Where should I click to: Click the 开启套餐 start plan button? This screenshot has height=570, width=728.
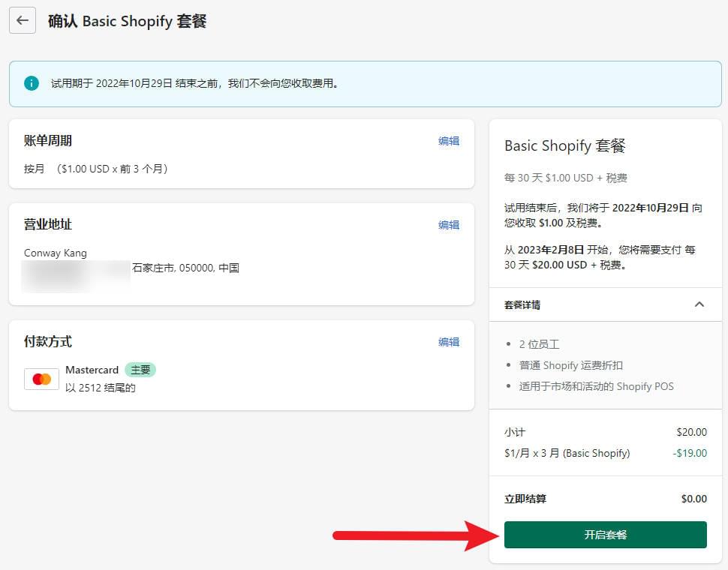[x=606, y=534]
